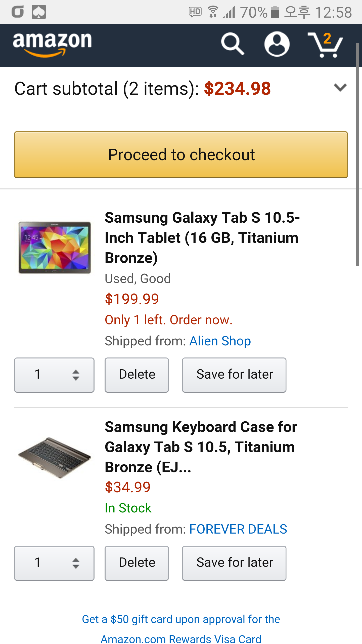Open the account profile icon
This screenshot has height=644, width=362.
(277, 44)
